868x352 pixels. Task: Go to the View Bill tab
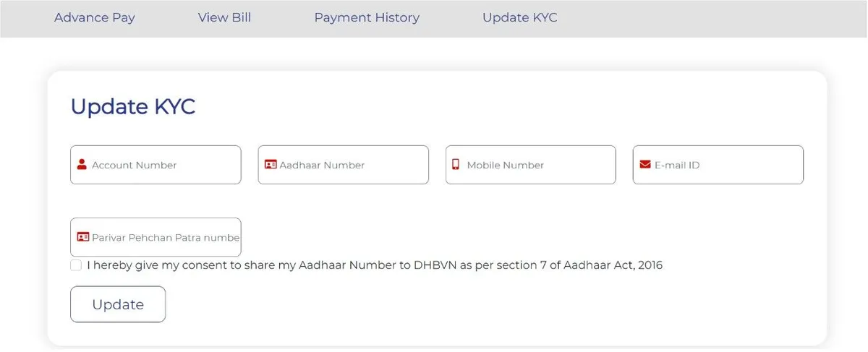[224, 17]
